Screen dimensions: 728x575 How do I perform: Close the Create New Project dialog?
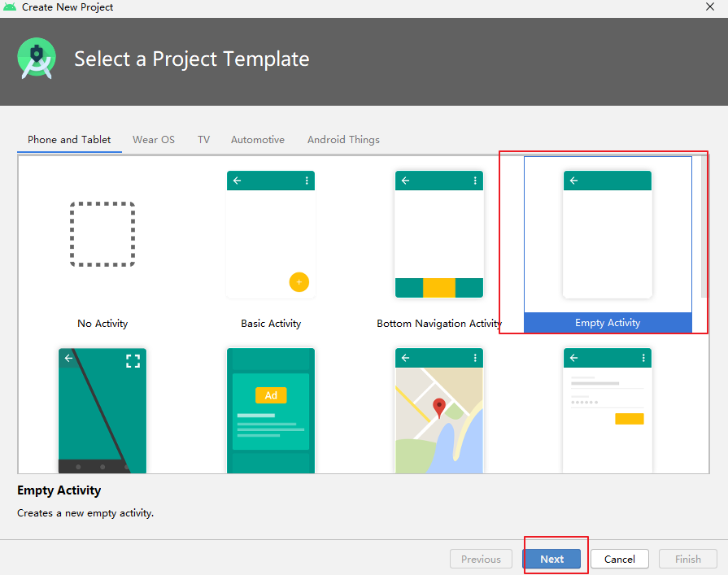[710, 7]
